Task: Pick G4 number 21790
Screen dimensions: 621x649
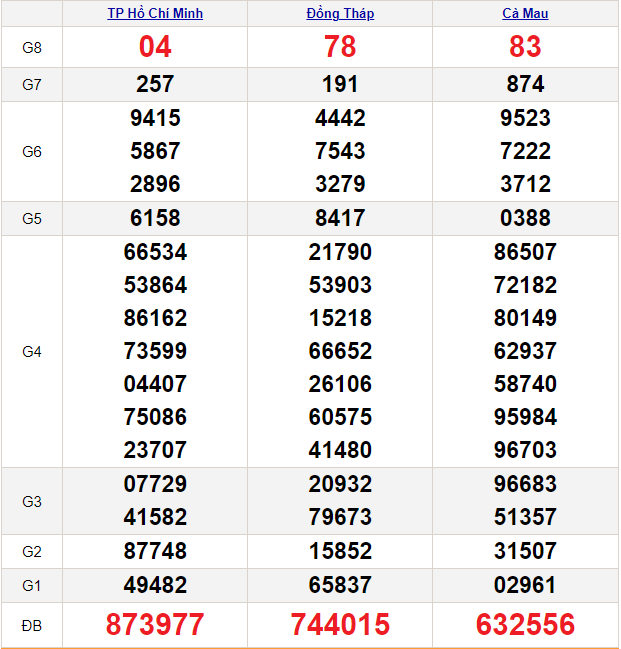Action: click(340, 252)
